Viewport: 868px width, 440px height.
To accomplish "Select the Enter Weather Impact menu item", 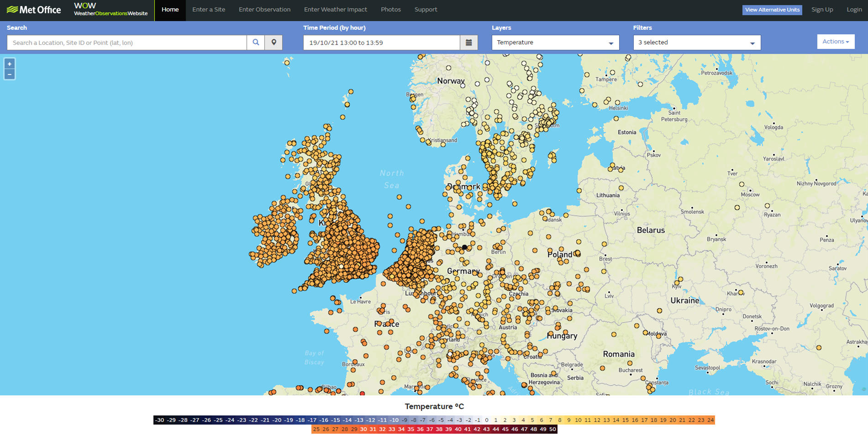I will tap(336, 9).
